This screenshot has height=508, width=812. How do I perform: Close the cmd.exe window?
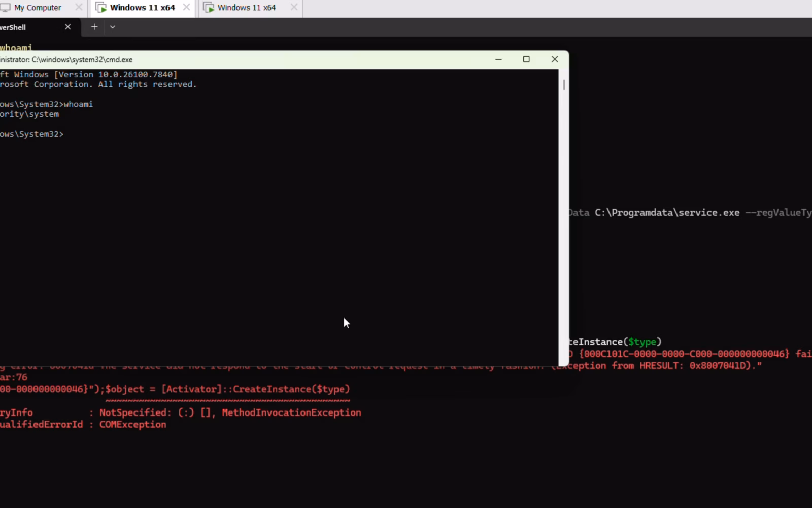tap(555, 59)
